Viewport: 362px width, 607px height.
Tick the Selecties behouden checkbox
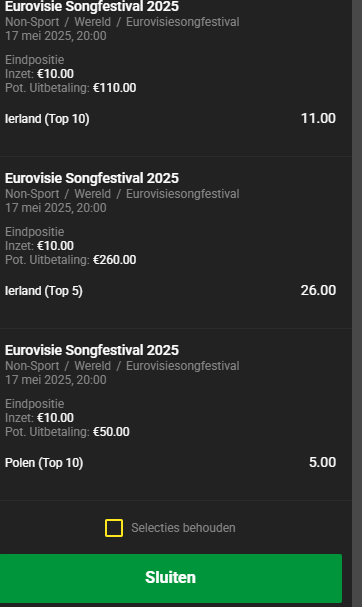(114, 528)
